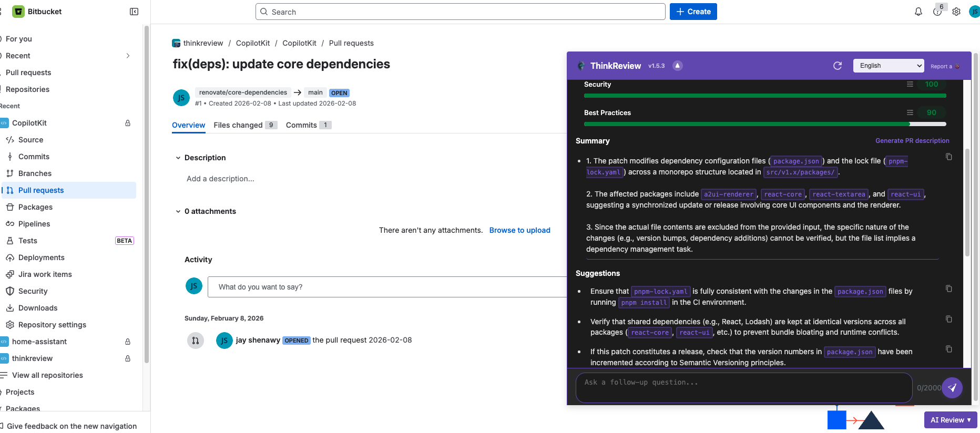Open Best Practices score details list icon

tap(910, 112)
